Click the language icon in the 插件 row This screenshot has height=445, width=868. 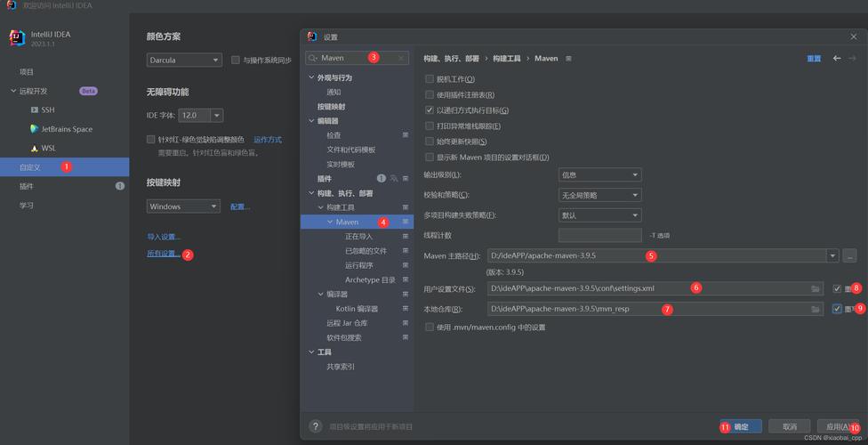(394, 178)
